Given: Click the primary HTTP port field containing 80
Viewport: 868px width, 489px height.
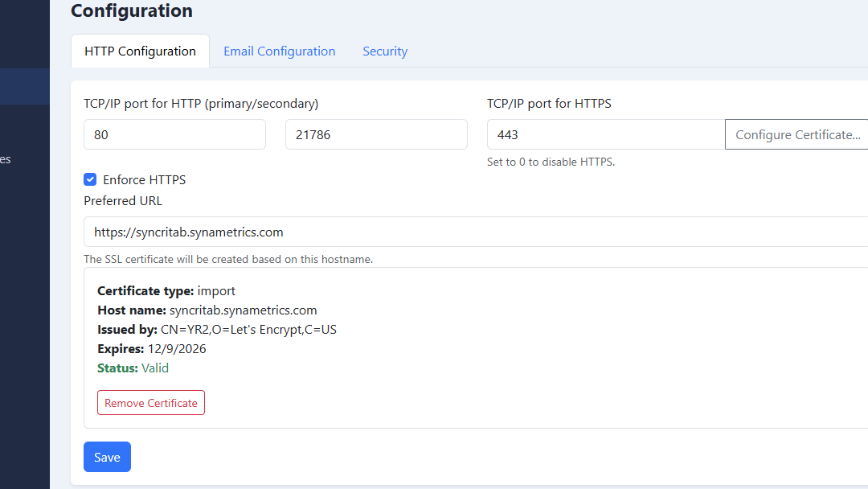Looking at the screenshot, I should click(174, 134).
